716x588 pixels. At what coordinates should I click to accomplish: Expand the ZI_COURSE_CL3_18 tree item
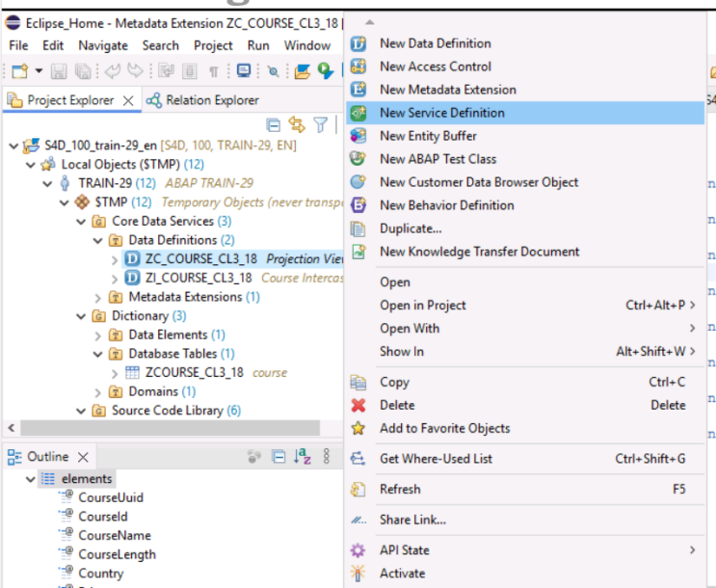[115, 279]
